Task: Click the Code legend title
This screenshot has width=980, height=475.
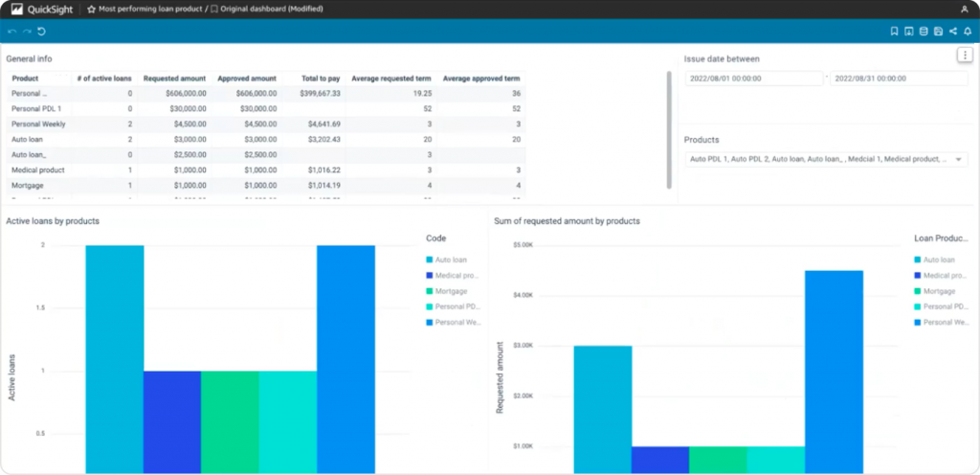Action: (435, 238)
